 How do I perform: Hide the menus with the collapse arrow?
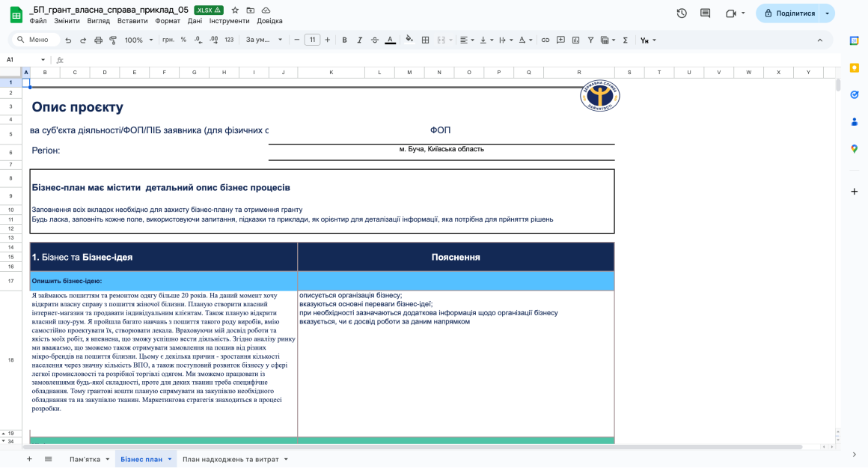(x=820, y=40)
